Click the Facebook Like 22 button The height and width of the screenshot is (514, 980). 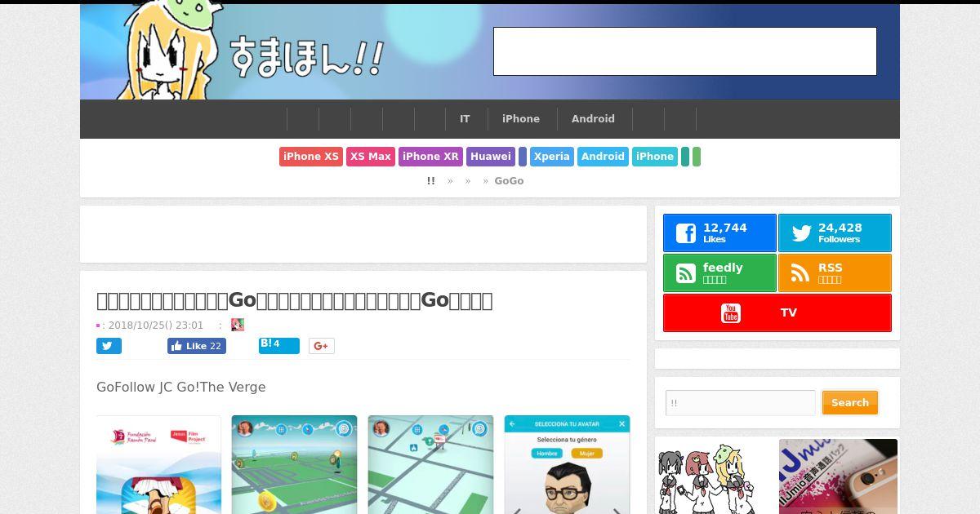coord(197,346)
